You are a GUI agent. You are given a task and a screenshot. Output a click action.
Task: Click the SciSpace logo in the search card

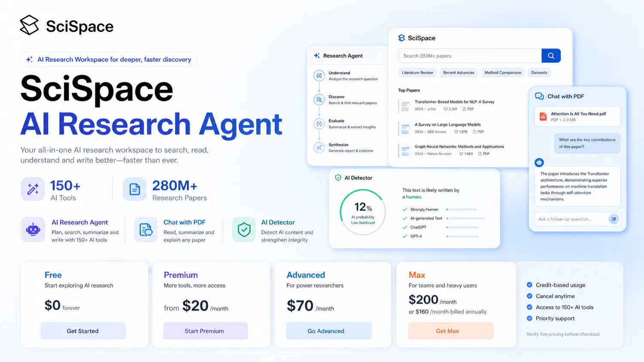(x=401, y=38)
